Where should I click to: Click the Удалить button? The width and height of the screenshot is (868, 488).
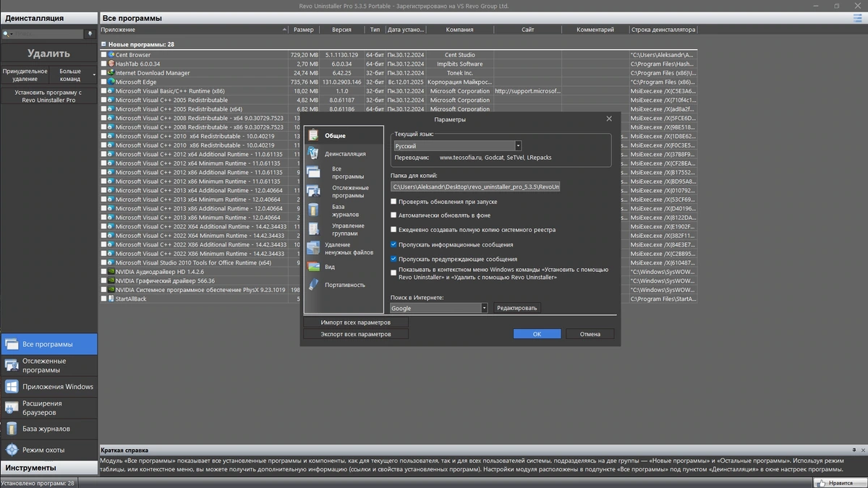tap(48, 53)
